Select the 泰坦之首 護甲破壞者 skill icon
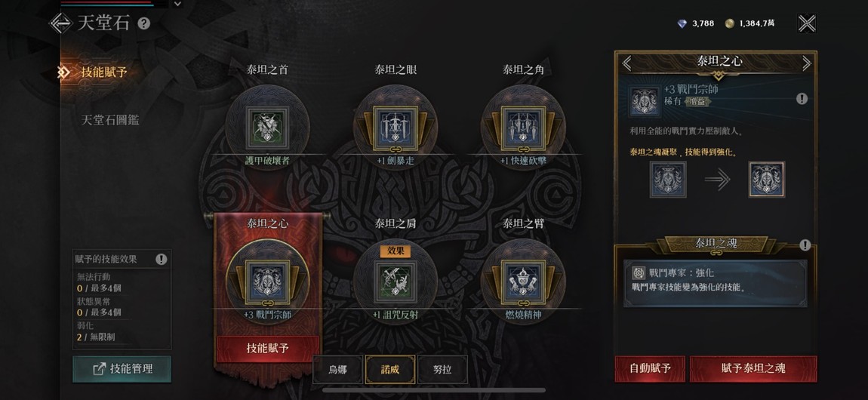868x400 pixels. pos(268,125)
